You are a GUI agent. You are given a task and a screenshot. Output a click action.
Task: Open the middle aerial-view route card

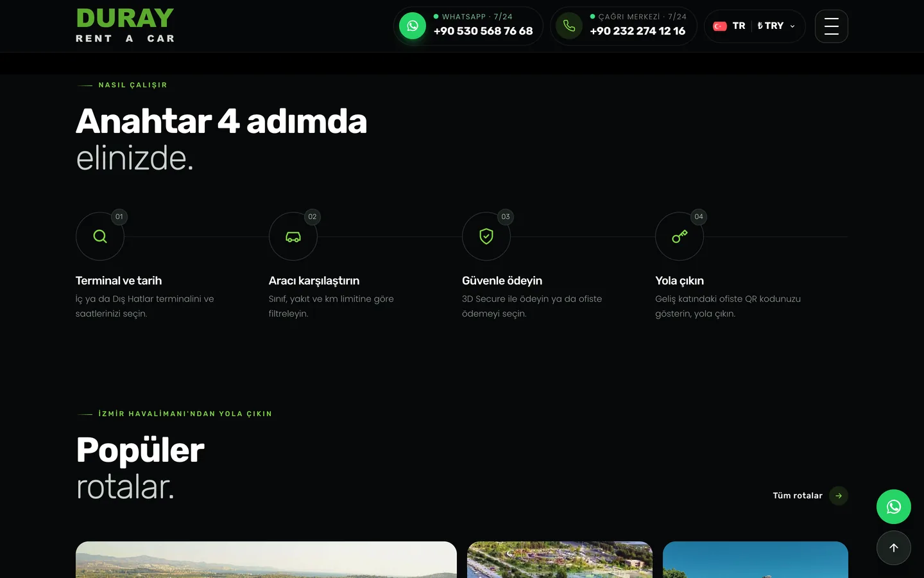(x=560, y=559)
